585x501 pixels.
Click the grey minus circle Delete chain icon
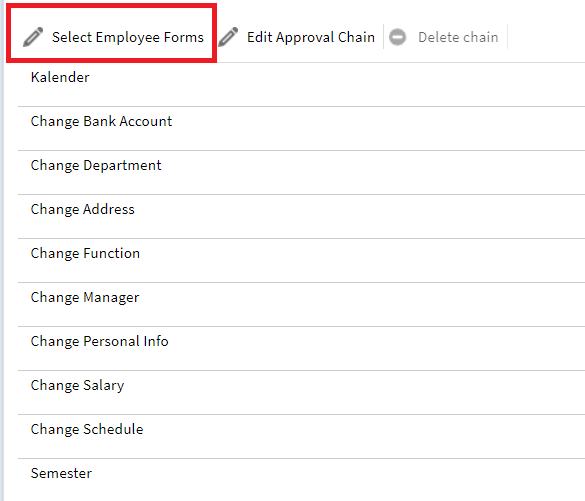point(397,37)
